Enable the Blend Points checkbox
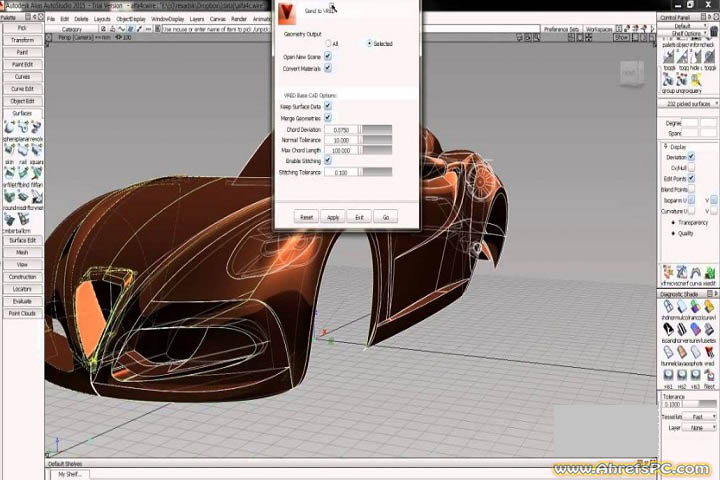This screenshot has width=720, height=480. pos(691,189)
